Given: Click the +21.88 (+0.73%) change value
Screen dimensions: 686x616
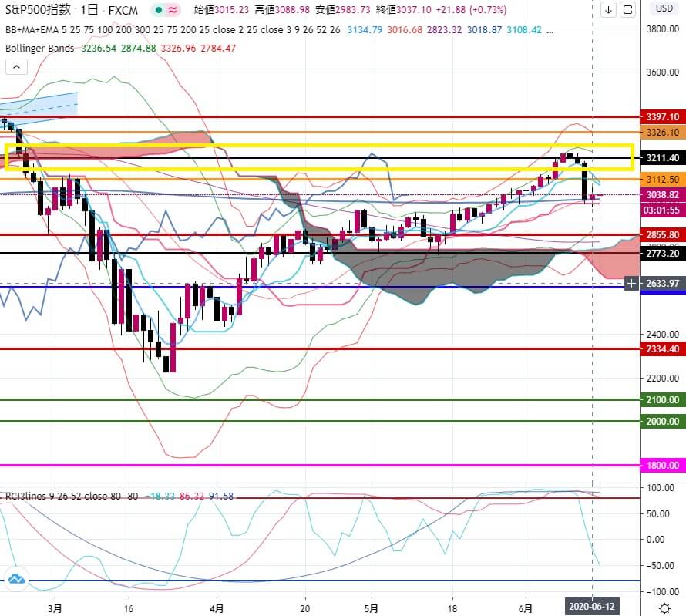Looking at the screenshot, I should (x=471, y=9).
